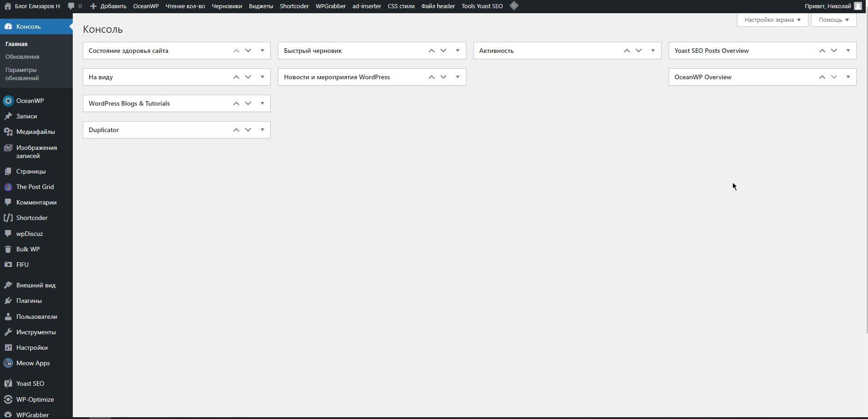Click the Настройки sliders icon in sidebar
This screenshot has height=419, width=868.
[x=8, y=347]
